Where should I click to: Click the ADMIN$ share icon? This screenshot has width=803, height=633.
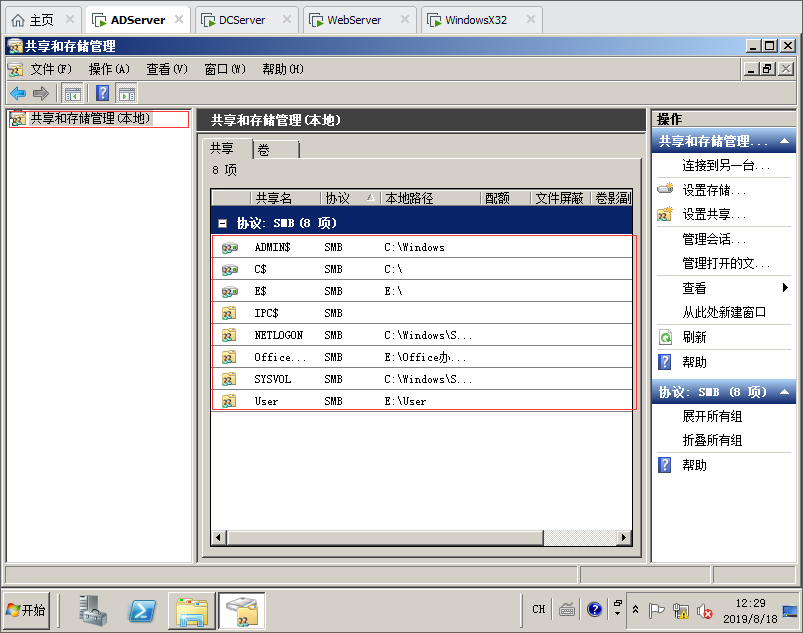pos(229,247)
